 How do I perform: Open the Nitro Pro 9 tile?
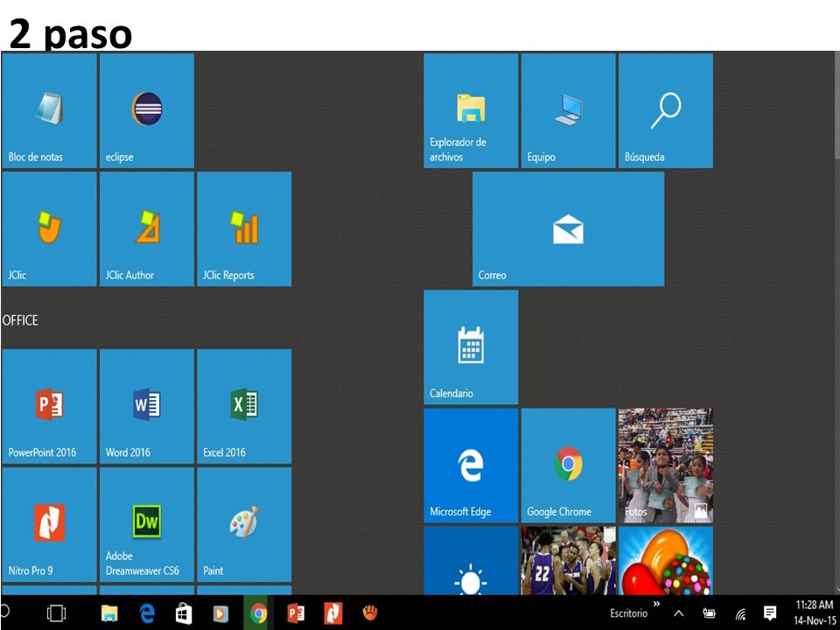(x=49, y=525)
